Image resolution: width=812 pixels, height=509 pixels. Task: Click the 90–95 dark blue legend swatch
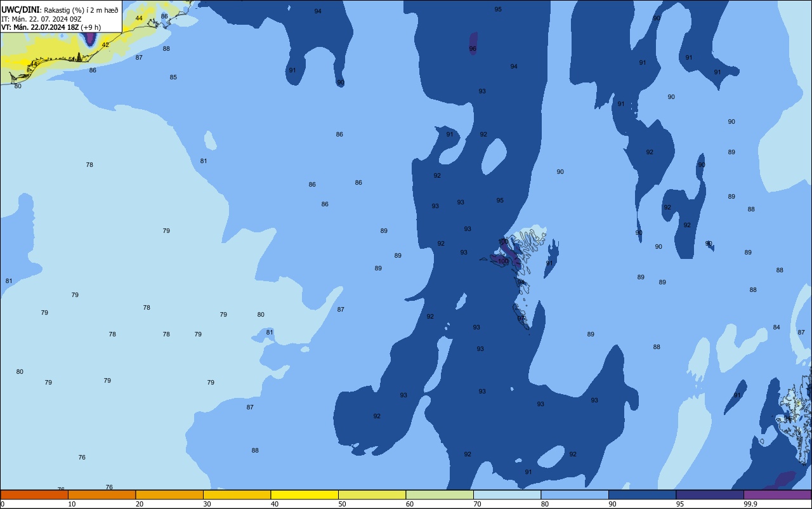click(x=642, y=494)
